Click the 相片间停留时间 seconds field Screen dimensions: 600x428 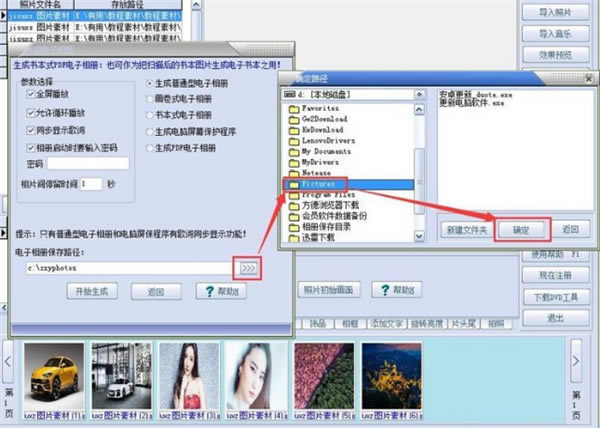[91, 184]
